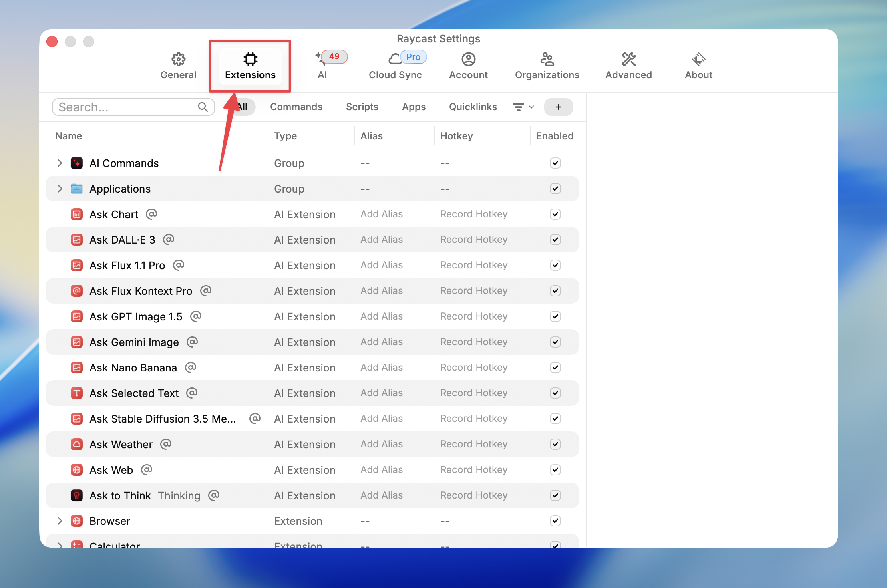The width and height of the screenshot is (887, 588).
Task: Open the filter options dropdown
Action: [523, 107]
